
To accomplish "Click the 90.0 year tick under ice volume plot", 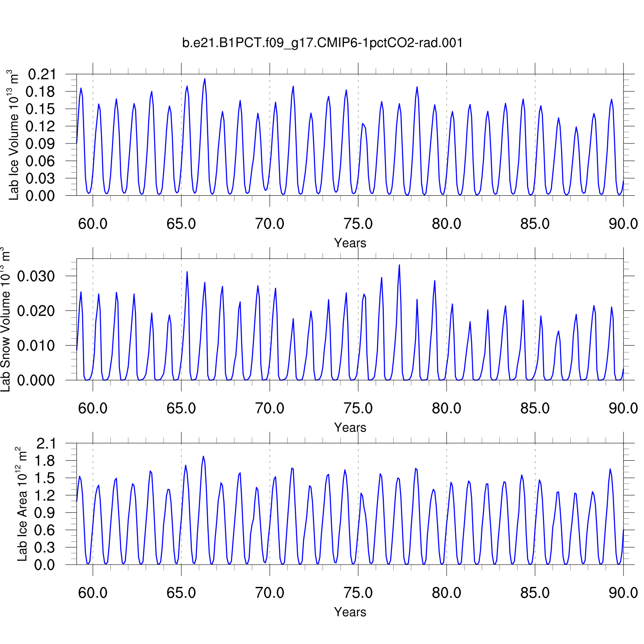I will click(623, 224).
